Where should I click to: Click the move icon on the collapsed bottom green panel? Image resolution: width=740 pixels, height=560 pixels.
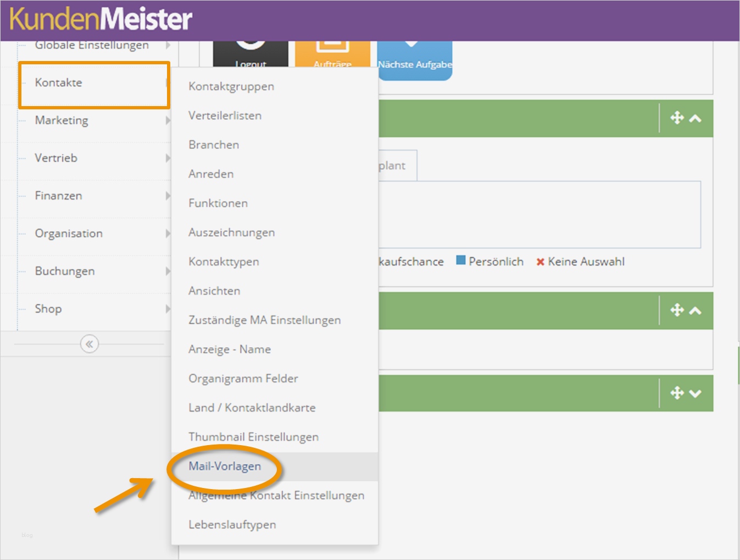(677, 393)
